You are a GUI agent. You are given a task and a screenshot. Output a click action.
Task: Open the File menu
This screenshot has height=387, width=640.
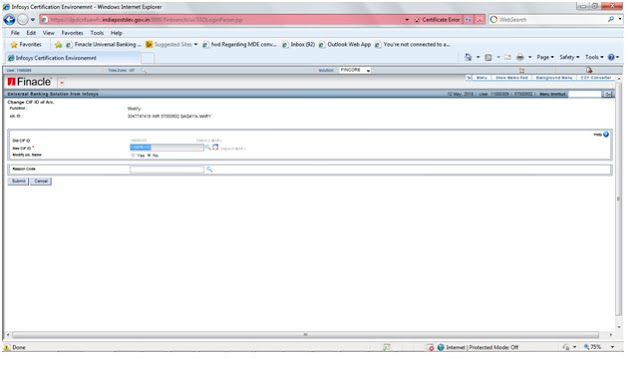point(15,33)
